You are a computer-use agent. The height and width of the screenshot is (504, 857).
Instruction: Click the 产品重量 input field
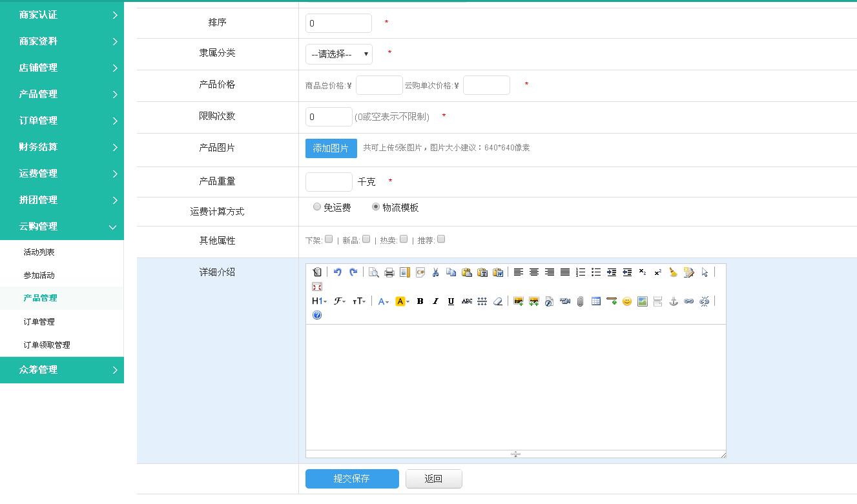(329, 182)
